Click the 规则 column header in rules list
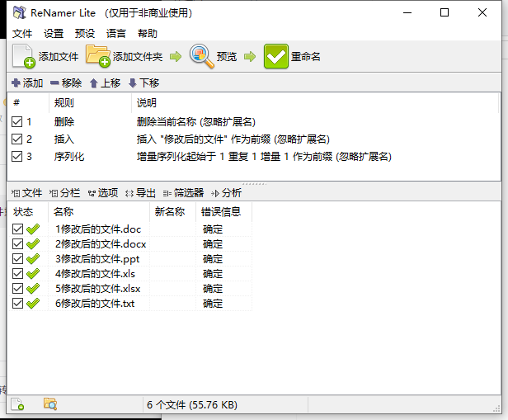Viewport: 508px width, 420px height. [x=91, y=103]
